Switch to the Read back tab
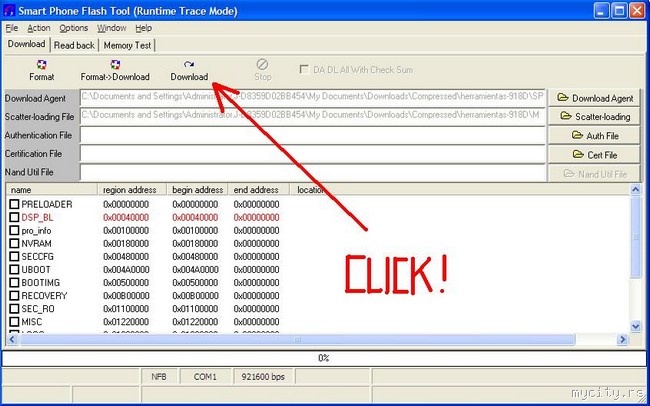This screenshot has width=650, height=406. (x=74, y=46)
